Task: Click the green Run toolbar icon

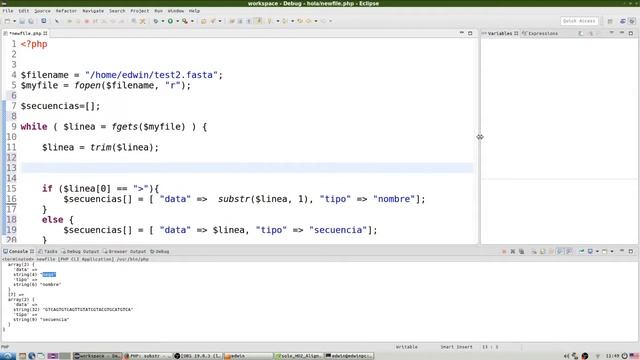Action: pyautogui.click(x=170, y=21)
